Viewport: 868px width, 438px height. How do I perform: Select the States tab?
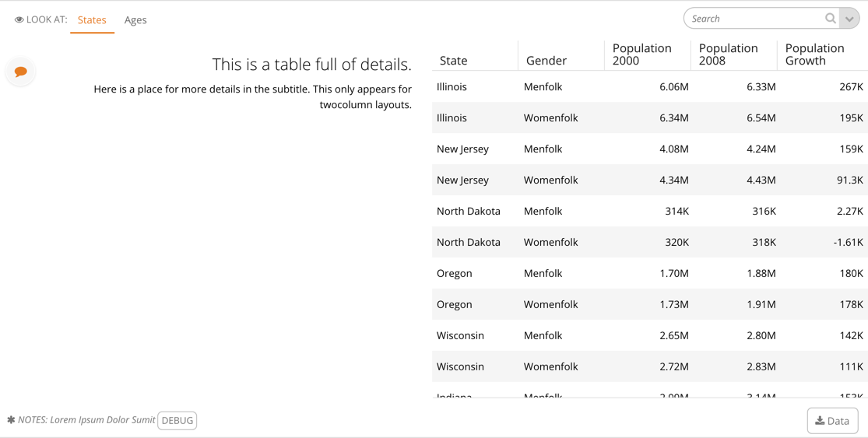click(x=92, y=20)
